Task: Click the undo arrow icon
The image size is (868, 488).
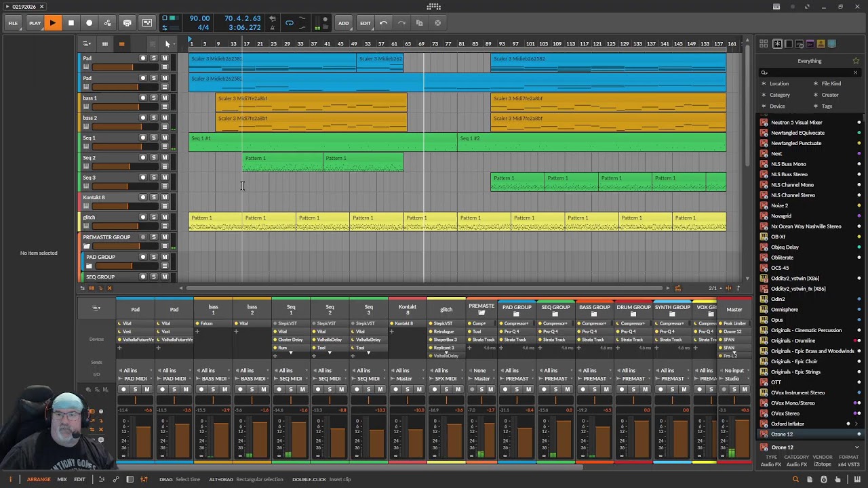Action: (384, 23)
